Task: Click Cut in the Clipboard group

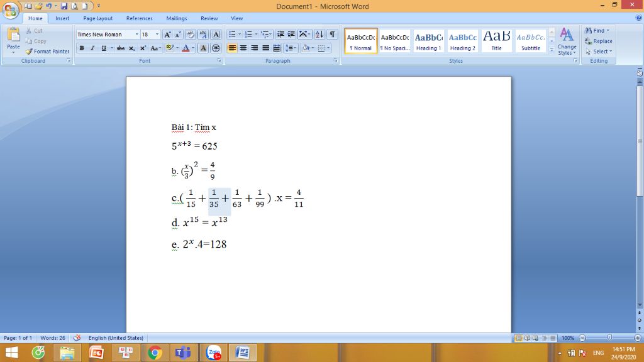Action: click(x=34, y=31)
